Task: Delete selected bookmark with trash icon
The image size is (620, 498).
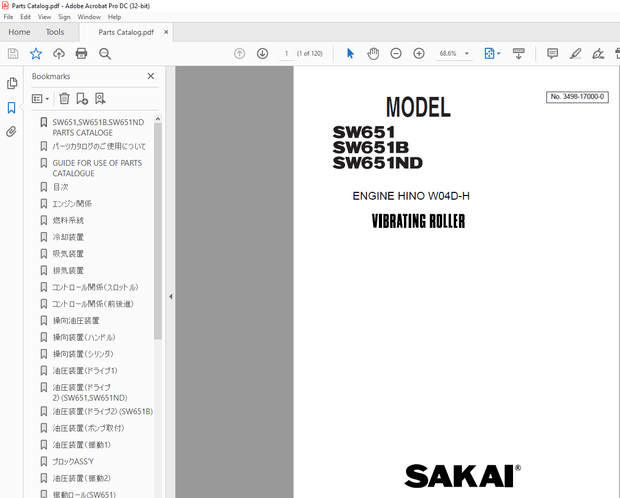Action: point(64,98)
